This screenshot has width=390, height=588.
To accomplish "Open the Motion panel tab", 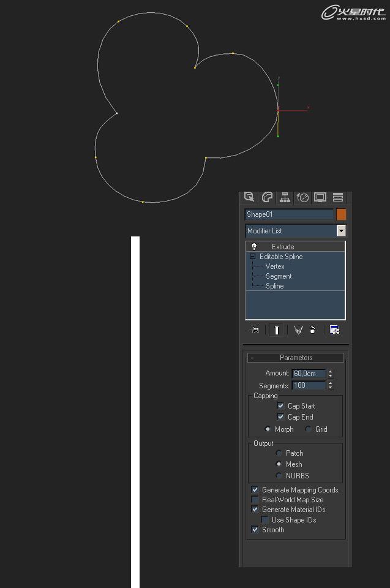I will click(302, 197).
